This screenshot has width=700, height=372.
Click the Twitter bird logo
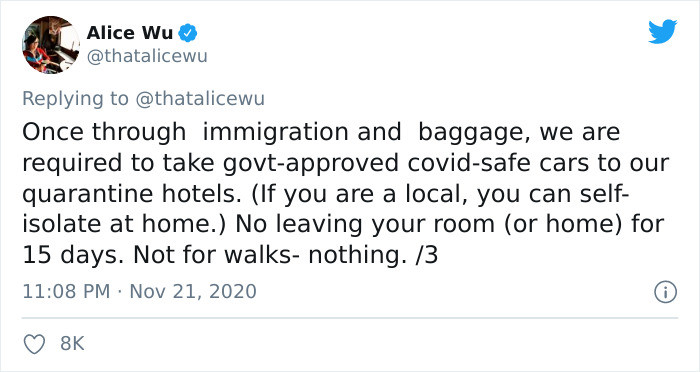coord(663,32)
